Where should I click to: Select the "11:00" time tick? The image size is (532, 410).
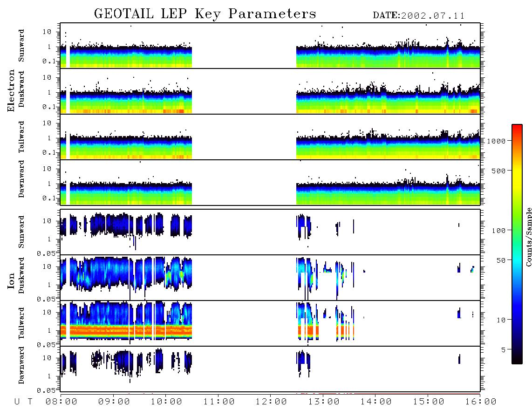click(x=219, y=402)
